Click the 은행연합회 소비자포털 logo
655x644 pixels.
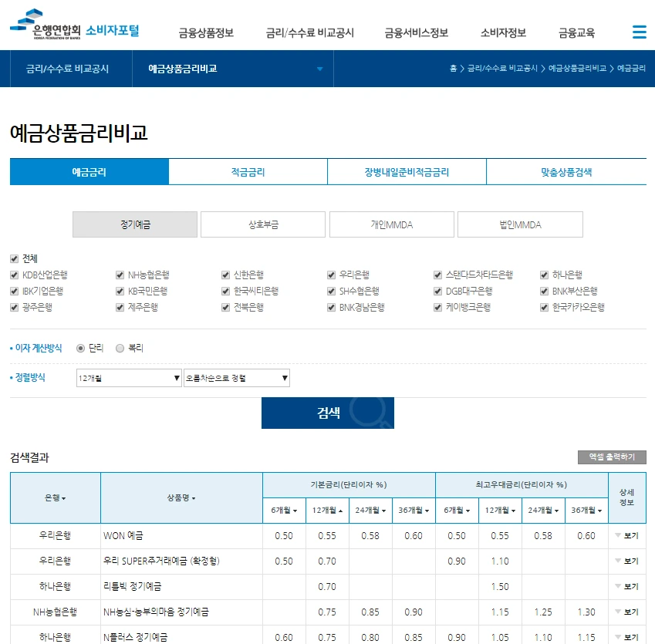point(74,25)
